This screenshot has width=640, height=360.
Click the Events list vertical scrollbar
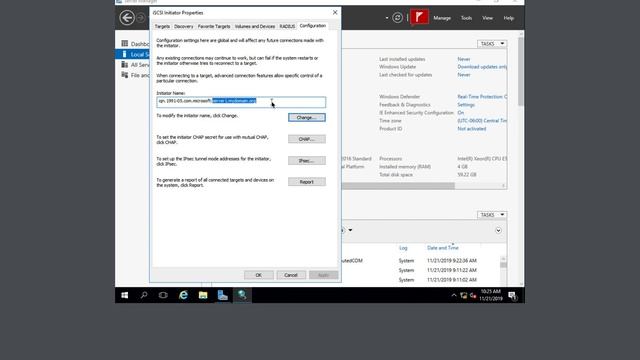[503, 264]
